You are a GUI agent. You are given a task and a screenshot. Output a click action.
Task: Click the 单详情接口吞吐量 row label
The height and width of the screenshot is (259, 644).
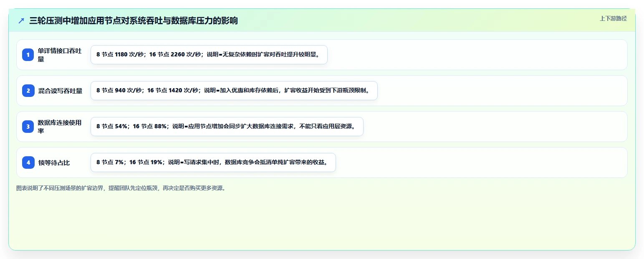pyautogui.click(x=60, y=55)
